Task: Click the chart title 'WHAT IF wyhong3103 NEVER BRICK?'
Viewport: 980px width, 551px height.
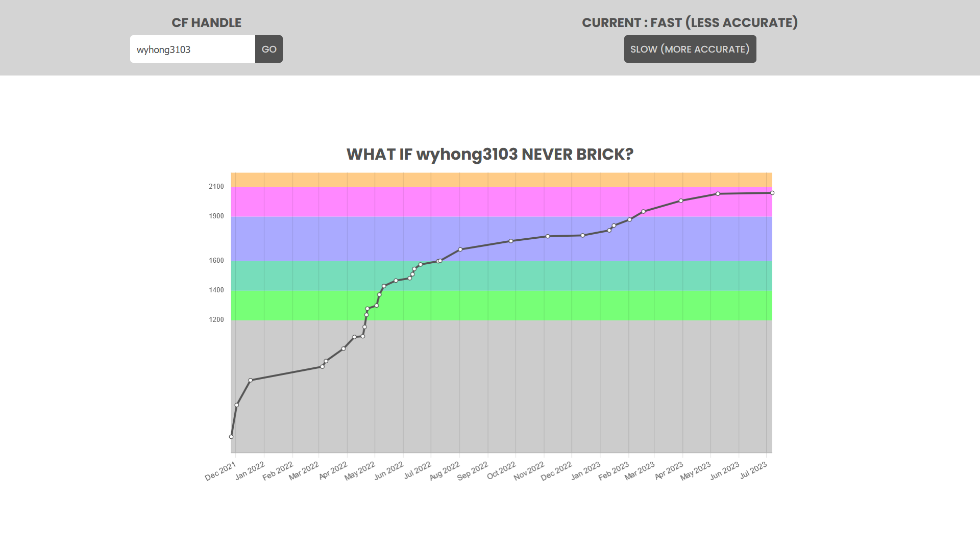Action: pos(490,154)
